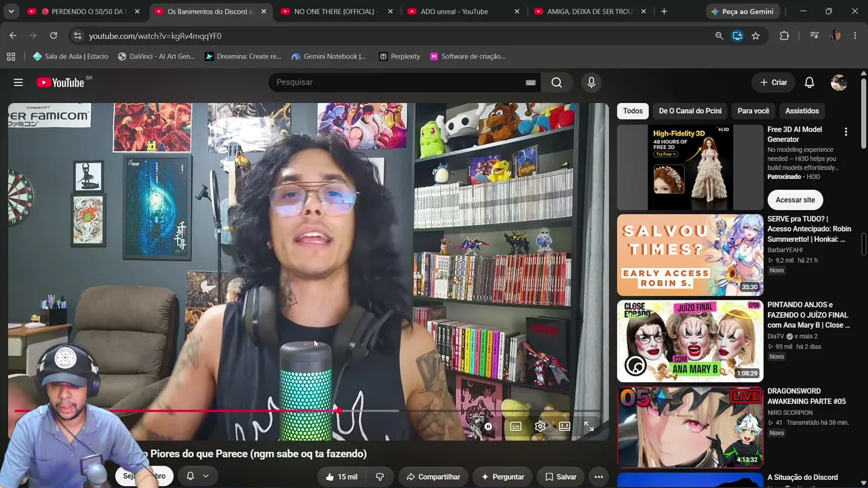Open the DaVinci - AI Art Gen bookmark
868x488 pixels.
[x=157, y=56]
